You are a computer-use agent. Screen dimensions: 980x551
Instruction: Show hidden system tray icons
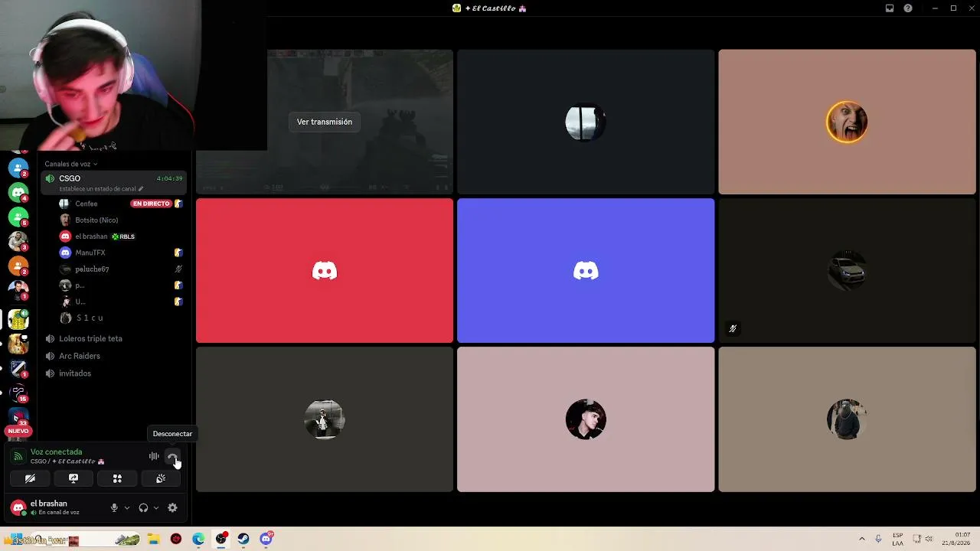(861, 539)
